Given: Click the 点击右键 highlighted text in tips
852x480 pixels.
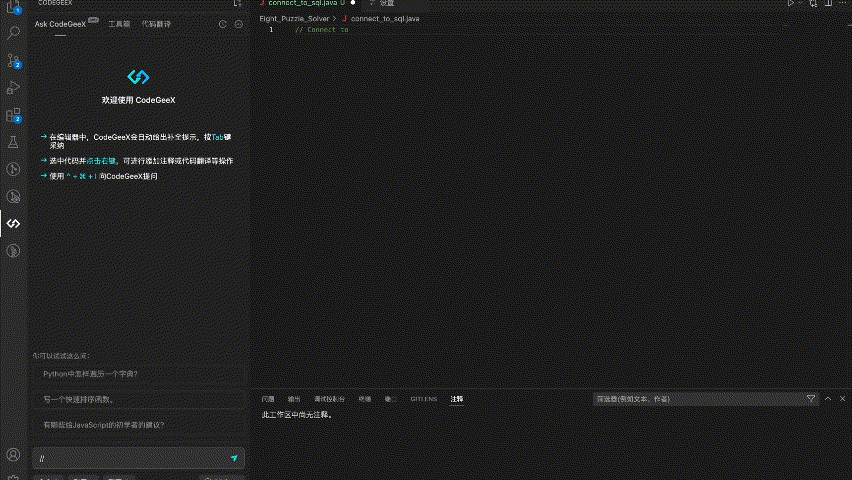Looking at the screenshot, I should pyautogui.click(x=101, y=161).
